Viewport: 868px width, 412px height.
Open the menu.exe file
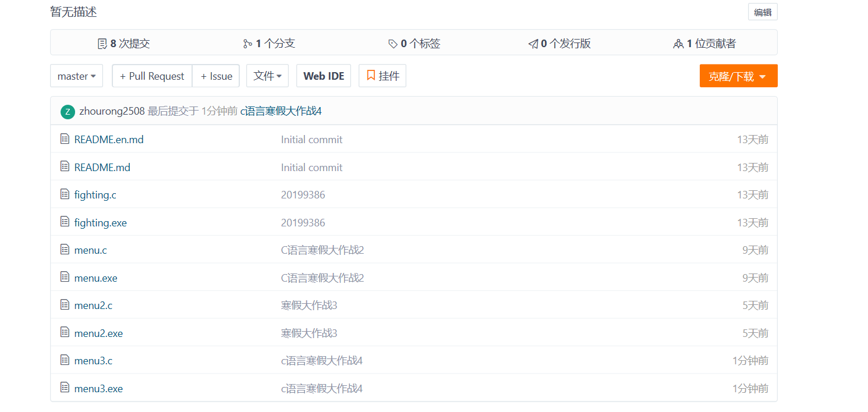point(96,278)
